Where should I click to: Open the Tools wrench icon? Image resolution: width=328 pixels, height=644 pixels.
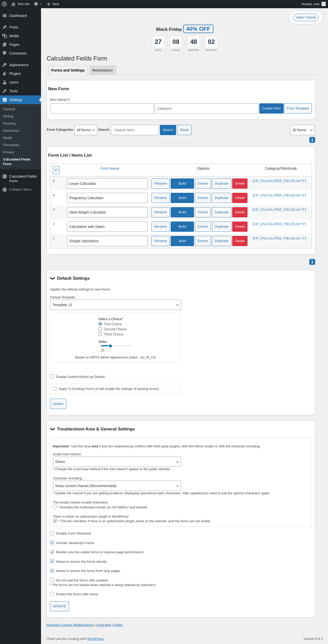(x=5, y=91)
